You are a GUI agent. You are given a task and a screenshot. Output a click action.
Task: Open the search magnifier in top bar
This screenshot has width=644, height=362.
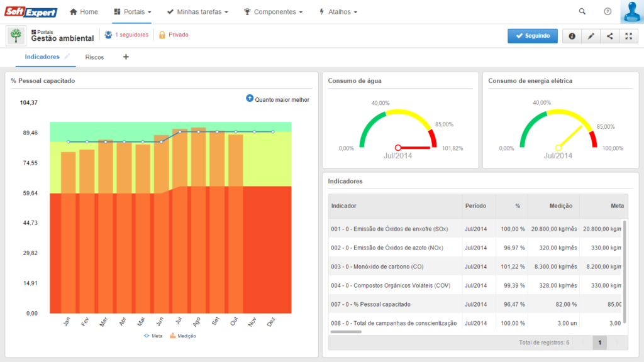point(582,11)
